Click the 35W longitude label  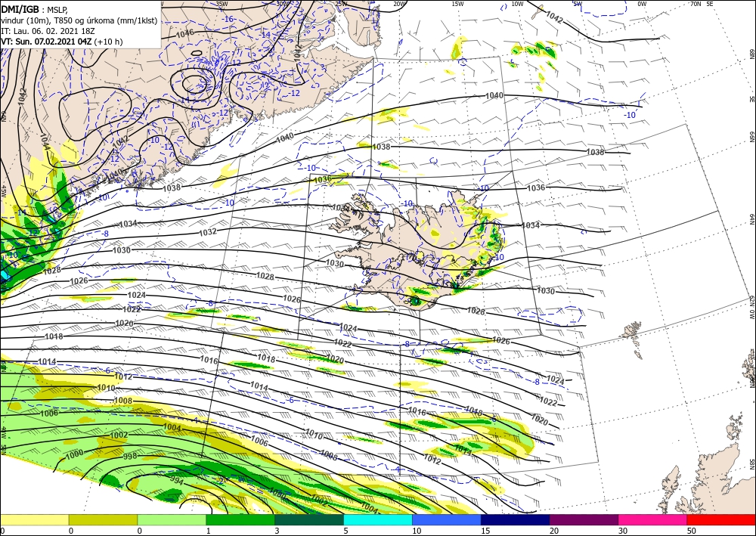[222, 4]
